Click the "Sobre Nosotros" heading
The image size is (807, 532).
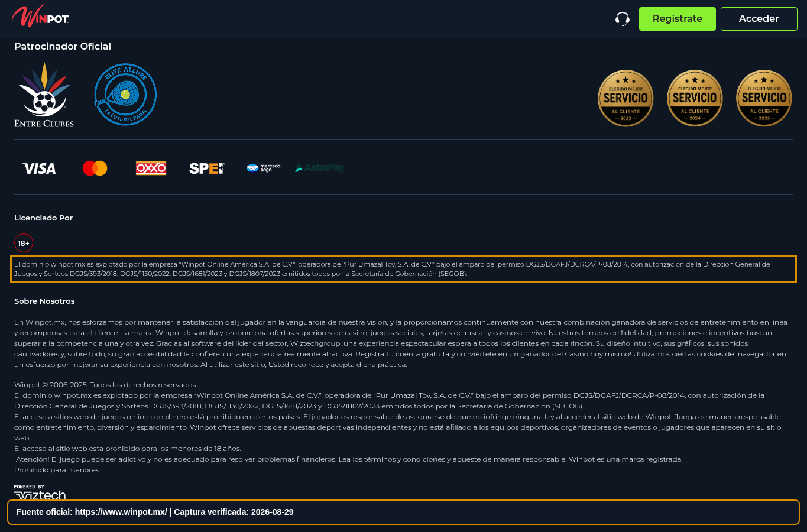[44, 301]
